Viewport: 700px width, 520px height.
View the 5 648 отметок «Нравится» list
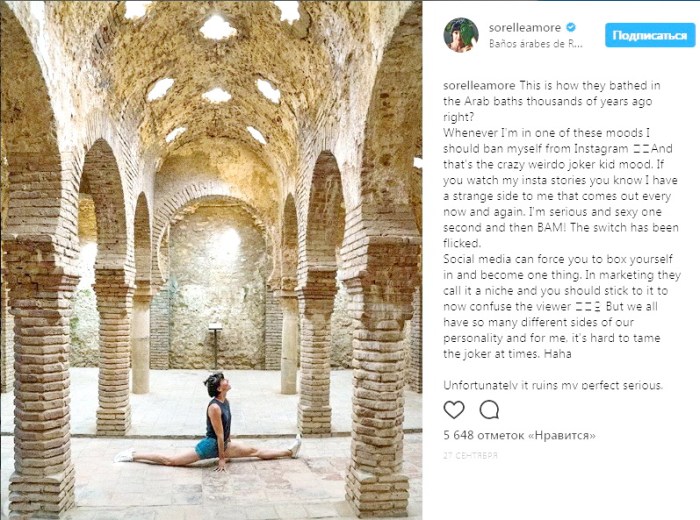(x=519, y=435)
